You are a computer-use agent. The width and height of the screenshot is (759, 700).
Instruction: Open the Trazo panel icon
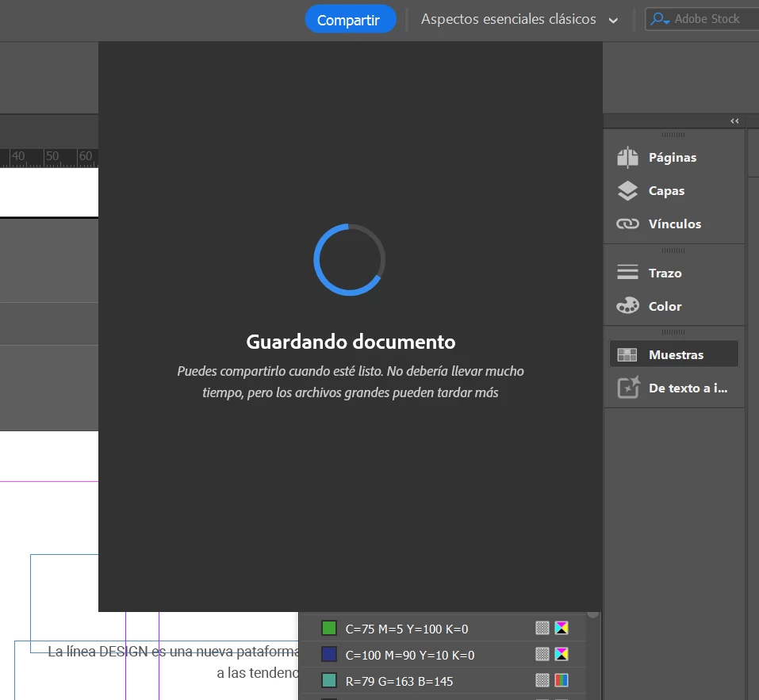coord(628,273)
